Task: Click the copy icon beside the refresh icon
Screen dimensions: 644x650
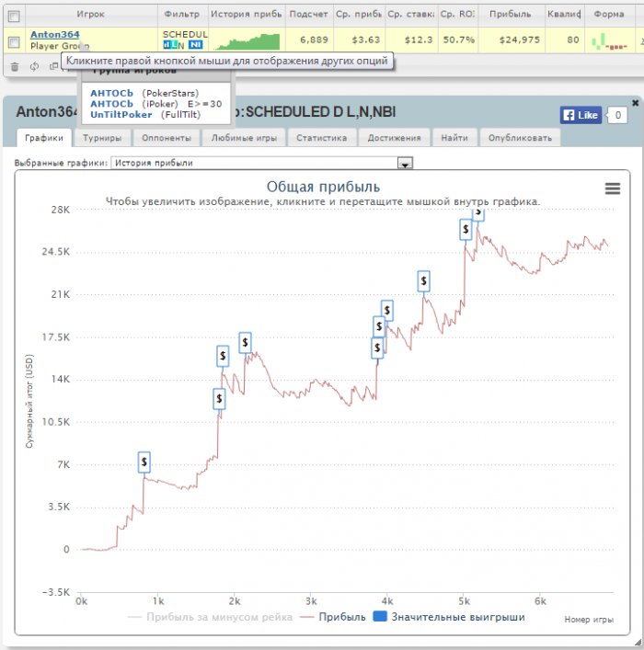Action: point(53,66)
